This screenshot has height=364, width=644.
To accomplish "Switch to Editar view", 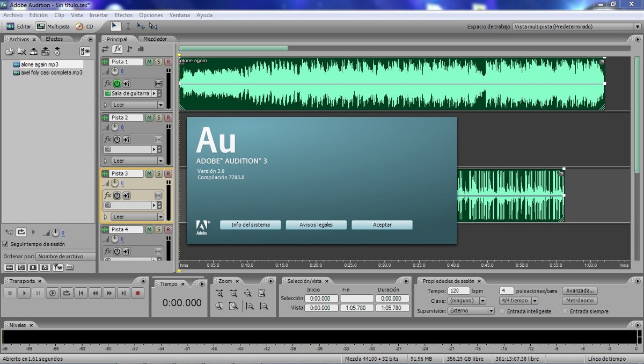I will click(19, 26).
